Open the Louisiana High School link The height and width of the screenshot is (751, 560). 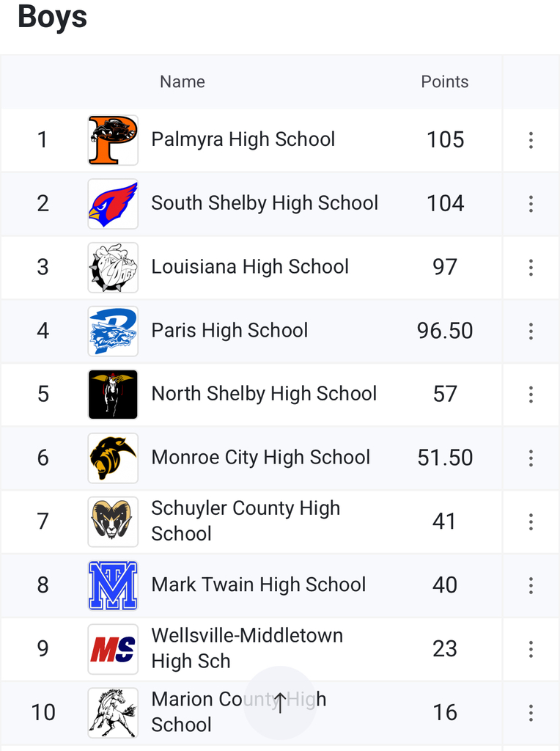coord(250,267)
